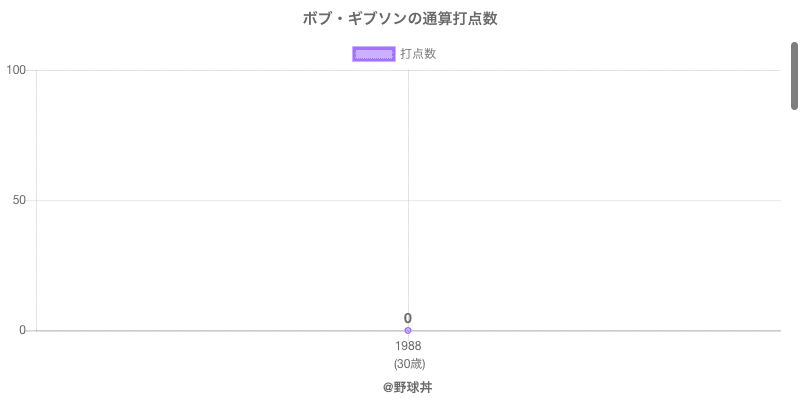Click the 0 y-axis tick label
The height and width of the screenshot is (400, 800).
pos(23,330)
